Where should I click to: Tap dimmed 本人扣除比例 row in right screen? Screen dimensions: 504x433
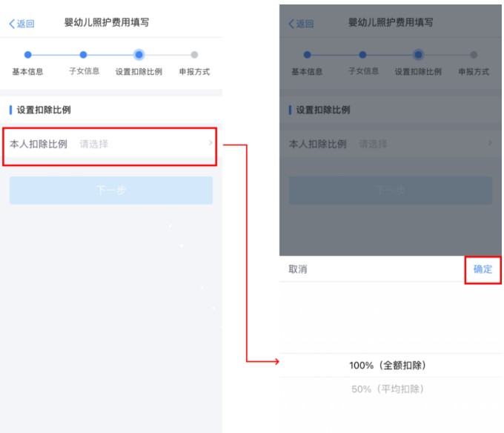[x=390, y=144]
